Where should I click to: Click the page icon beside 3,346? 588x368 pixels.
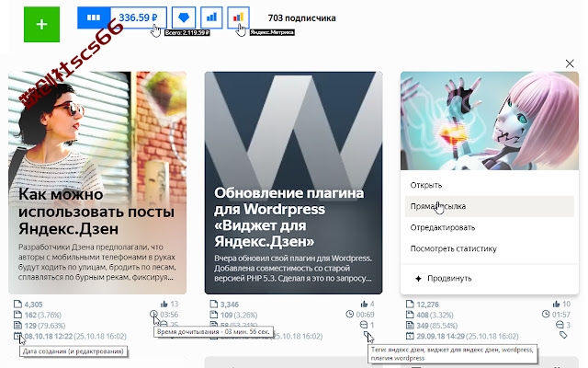coord(213,305)
